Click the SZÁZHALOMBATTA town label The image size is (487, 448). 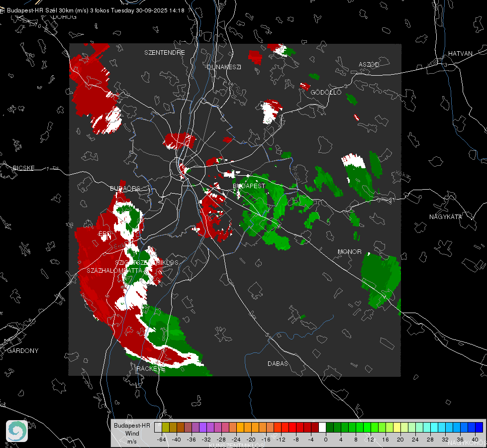click(114, 270)
